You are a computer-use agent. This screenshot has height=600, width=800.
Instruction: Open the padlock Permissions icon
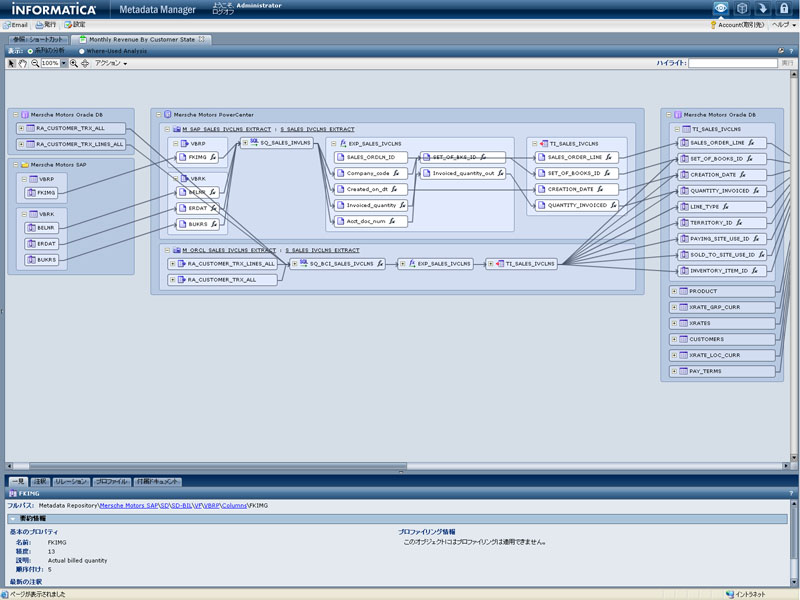[x=784, y=8]
